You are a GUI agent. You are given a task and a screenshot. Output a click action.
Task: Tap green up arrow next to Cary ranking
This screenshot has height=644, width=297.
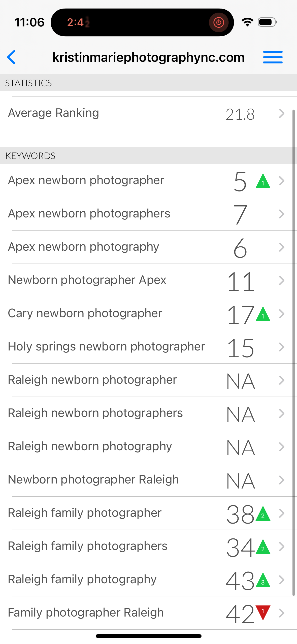coord(263,314)
